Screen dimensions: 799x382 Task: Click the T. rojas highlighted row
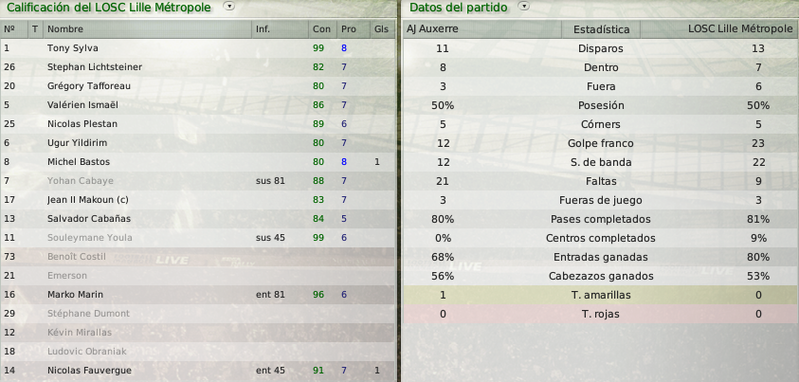coord(601,314)
